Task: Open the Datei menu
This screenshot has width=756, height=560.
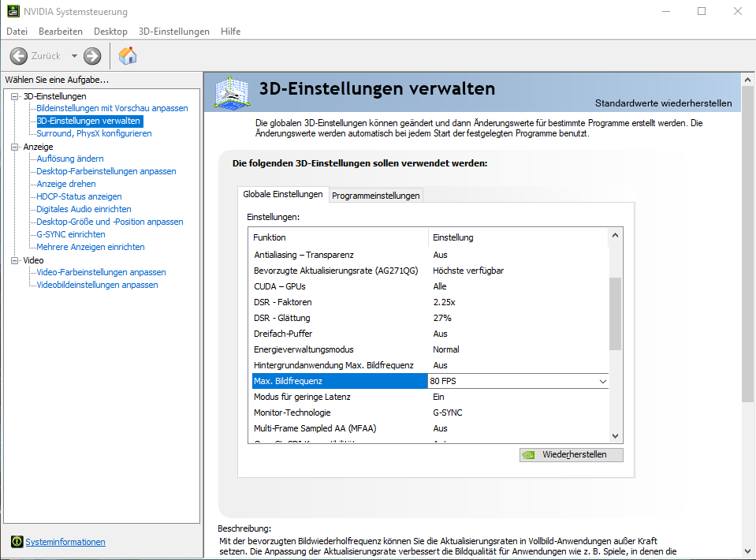Action: [x=17, y=32]
